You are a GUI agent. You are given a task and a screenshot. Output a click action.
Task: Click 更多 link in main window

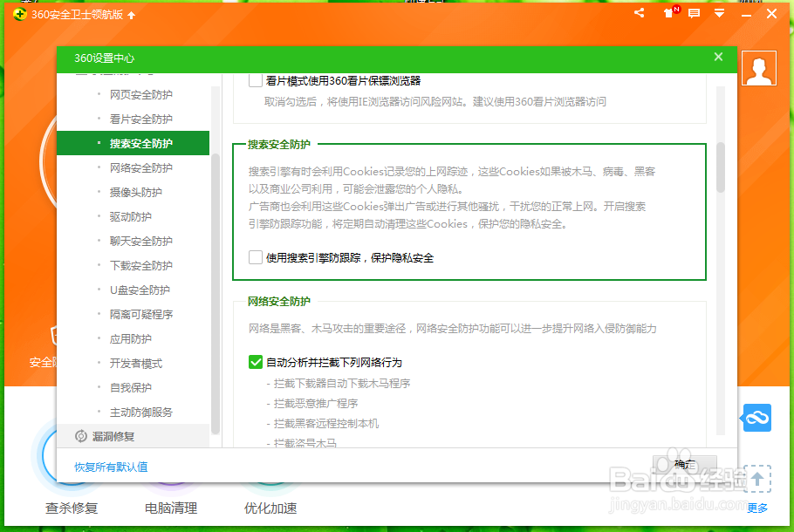tap(757, 508)
